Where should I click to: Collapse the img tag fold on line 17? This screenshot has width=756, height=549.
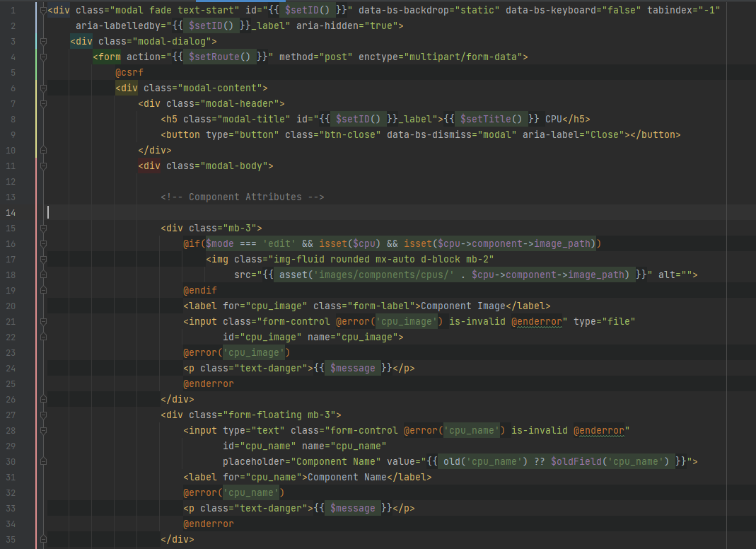[x=43, y=260]
